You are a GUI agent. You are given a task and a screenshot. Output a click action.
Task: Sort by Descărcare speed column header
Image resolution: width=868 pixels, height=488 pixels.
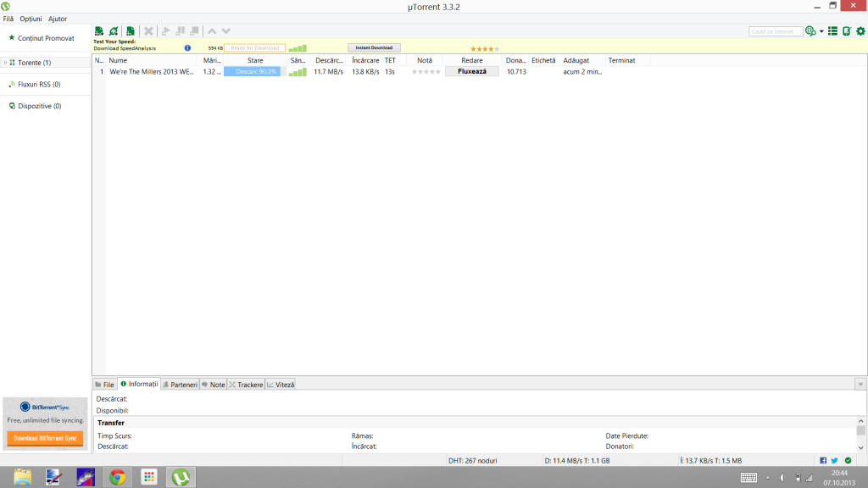329,60
